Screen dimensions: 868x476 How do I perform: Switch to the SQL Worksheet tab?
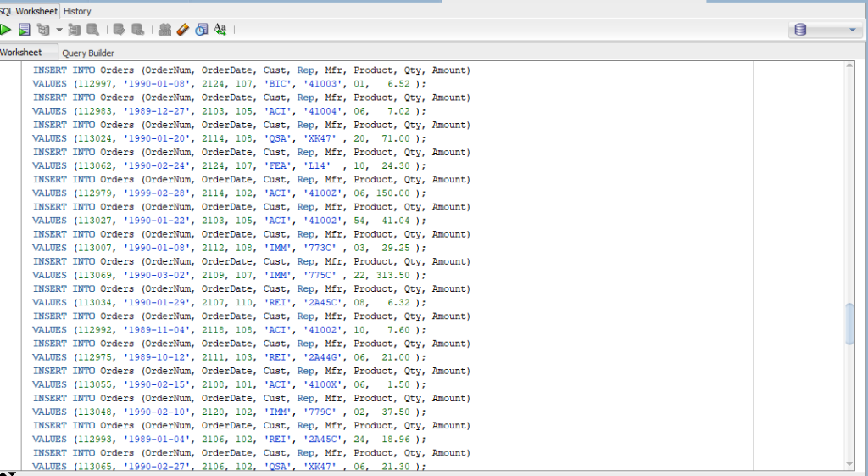29,11
